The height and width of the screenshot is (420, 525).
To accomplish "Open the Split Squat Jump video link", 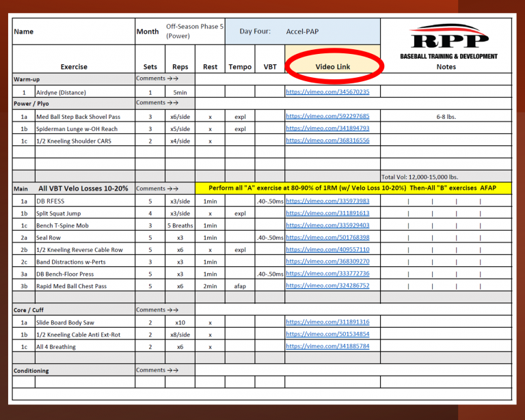I will click(327, 214).
